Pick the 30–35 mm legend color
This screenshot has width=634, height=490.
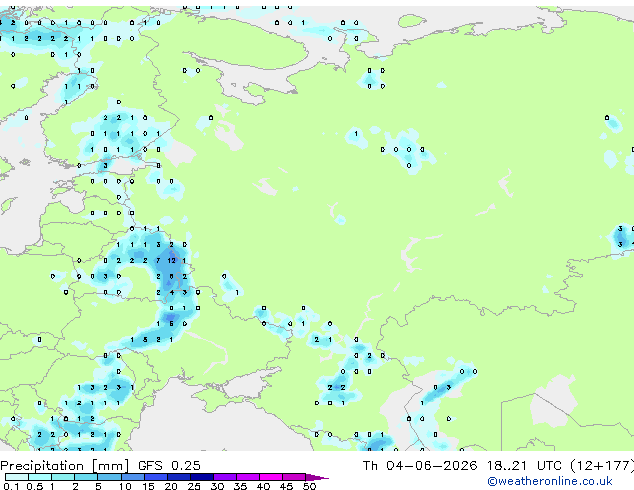[x=225, y=477]
